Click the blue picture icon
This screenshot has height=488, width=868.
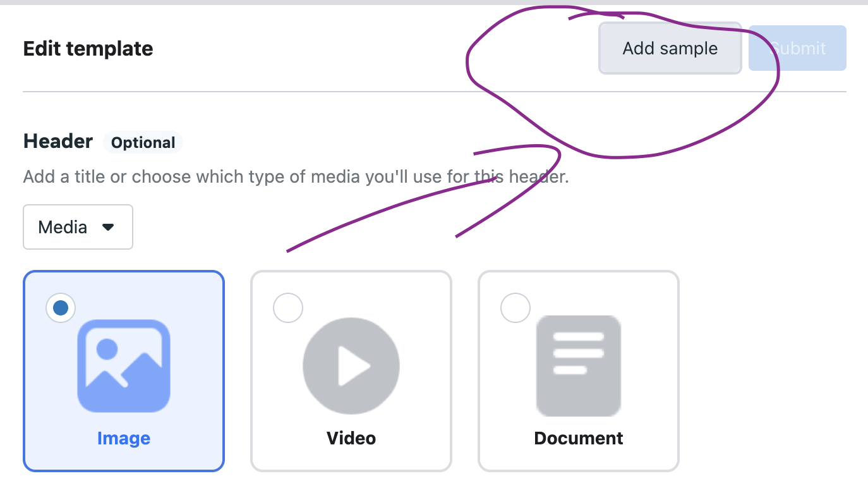pos(124,366)
